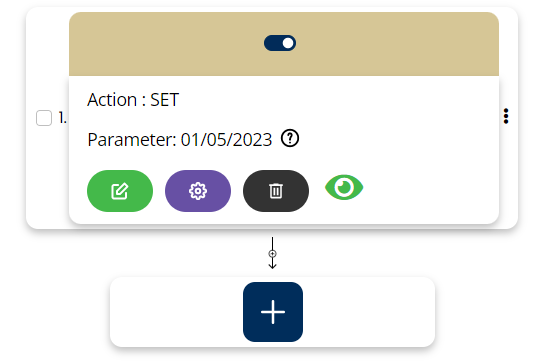Screen dimensions: 548x362
Task: Disable the step using the navy toggle switch
Action: (x=280, y=43)
